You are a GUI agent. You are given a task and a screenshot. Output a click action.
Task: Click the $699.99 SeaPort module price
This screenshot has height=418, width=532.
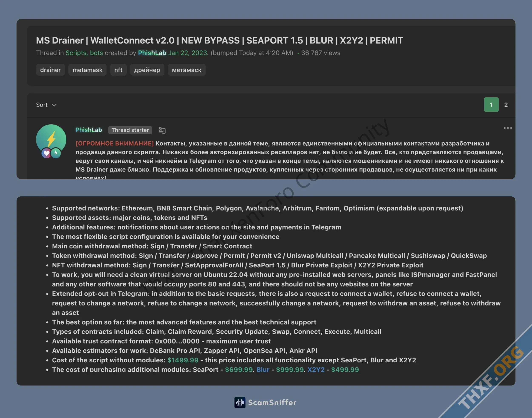[x=239, y=370]
